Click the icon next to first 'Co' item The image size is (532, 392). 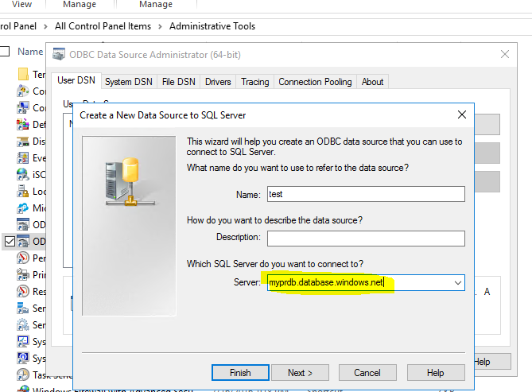pyautogui.click(x=23, y=91)
